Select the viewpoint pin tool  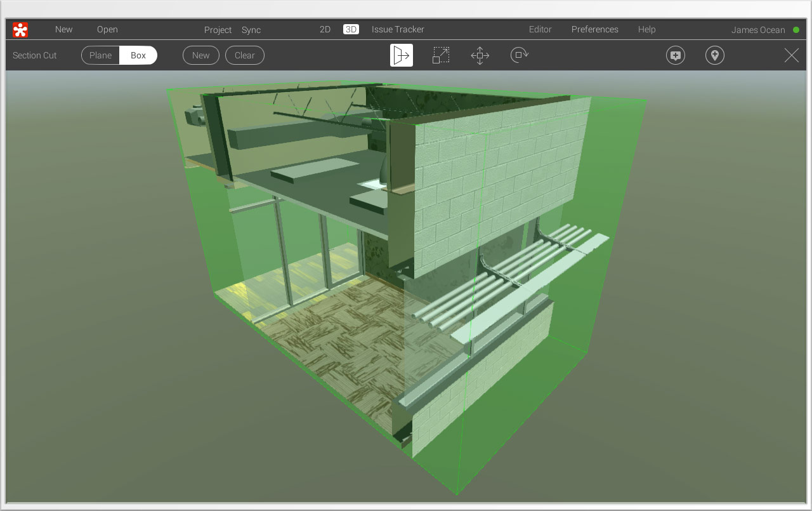coord(714,55)
